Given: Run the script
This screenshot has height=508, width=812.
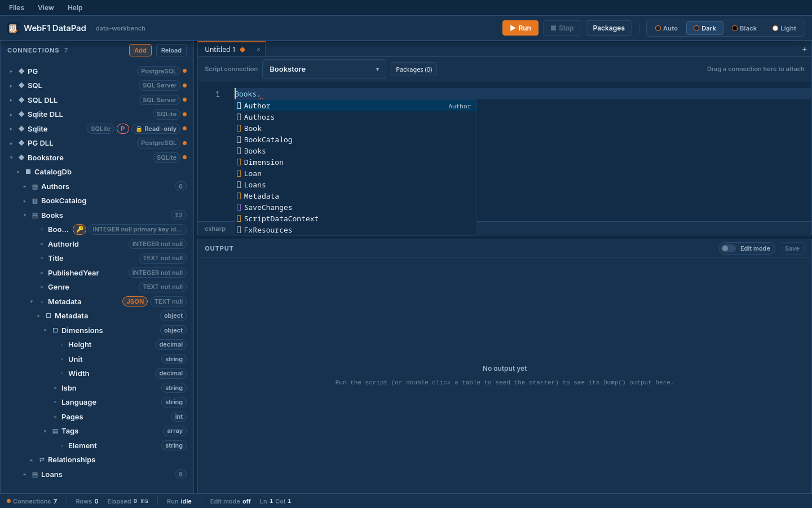Looking at the screenshot, I should tap(520, 28).
